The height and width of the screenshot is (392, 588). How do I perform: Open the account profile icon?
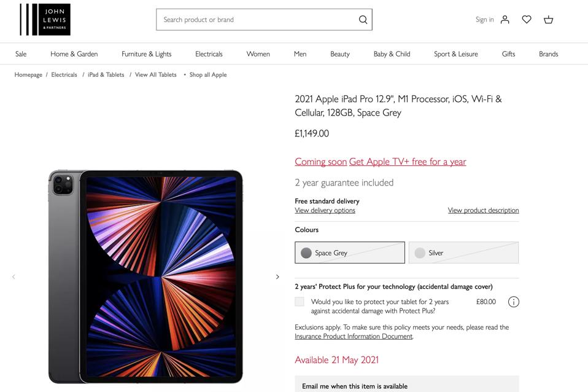click(x=505, y=20)
